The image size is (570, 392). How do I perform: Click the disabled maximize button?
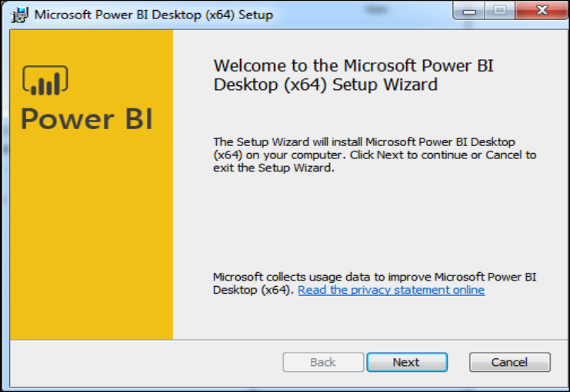500,11
